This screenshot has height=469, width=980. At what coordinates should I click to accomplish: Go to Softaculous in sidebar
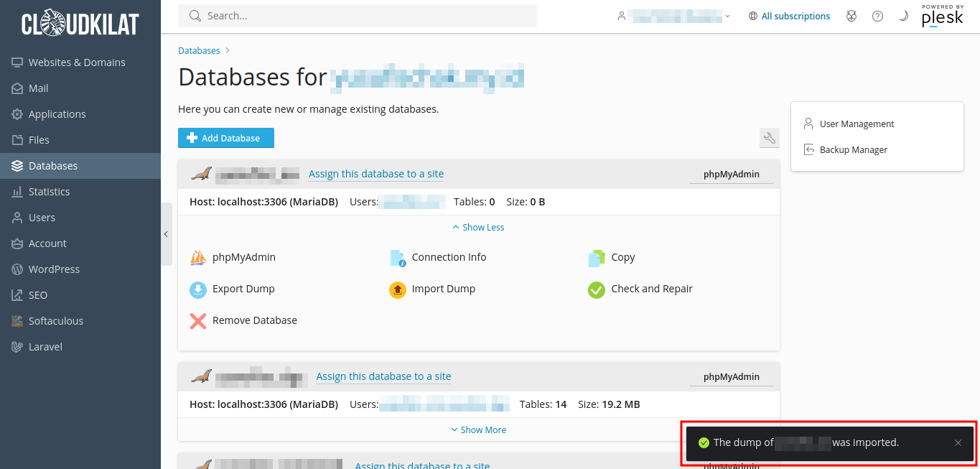(x=56, y=321)
